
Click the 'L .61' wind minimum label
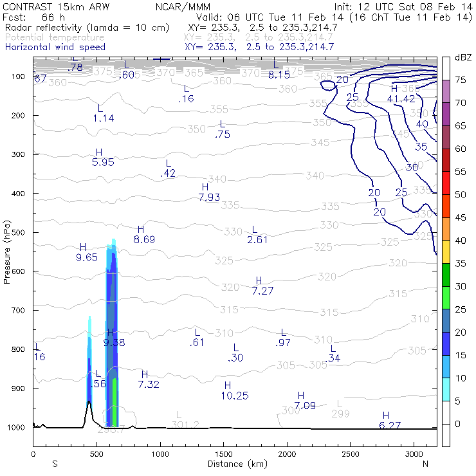click(x=197, y=338)
